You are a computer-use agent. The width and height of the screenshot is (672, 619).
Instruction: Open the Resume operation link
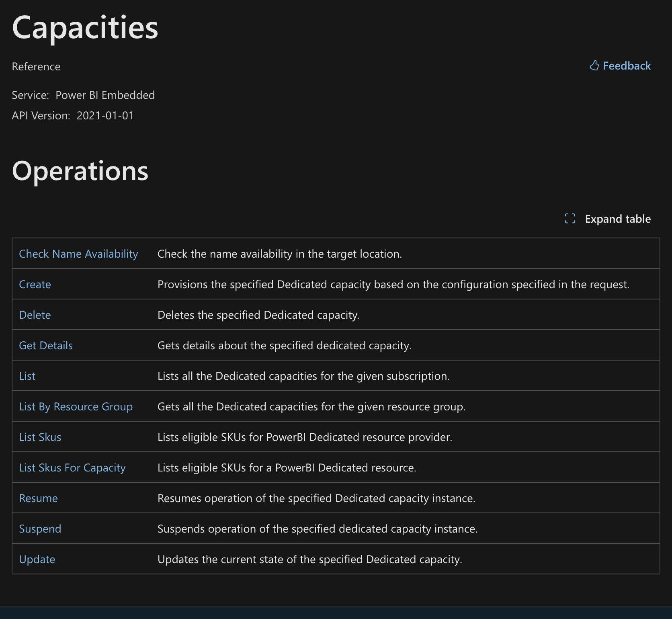tap(39, 498)
